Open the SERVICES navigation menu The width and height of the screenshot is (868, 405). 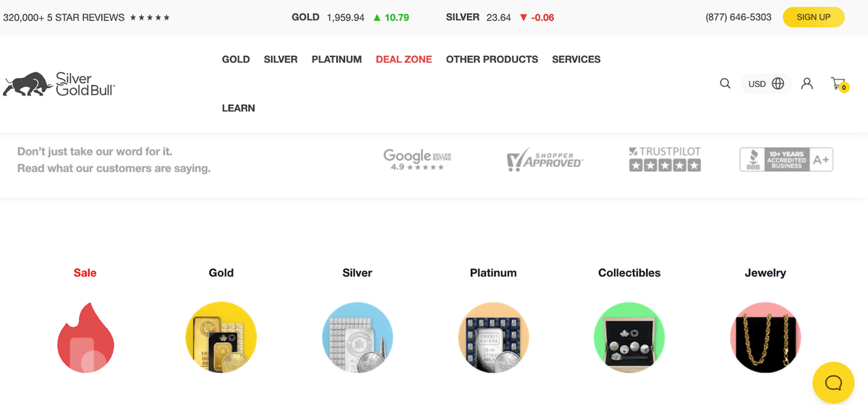[x=576, y=59]
